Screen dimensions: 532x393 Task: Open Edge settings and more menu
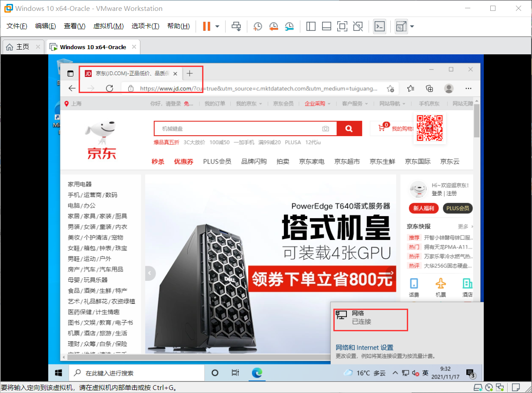coord(468,88)
